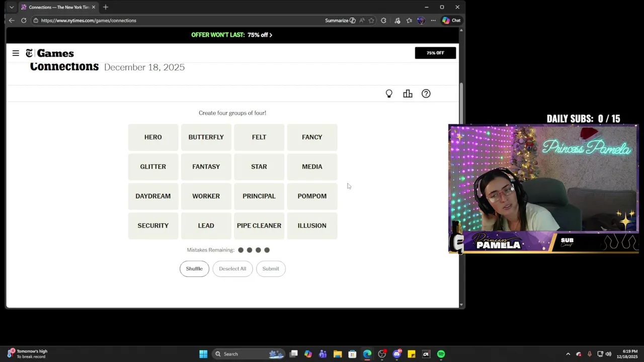Screen dimensions: 644x362
Task: Show hidden system tray icons
Action: point(568,354)
